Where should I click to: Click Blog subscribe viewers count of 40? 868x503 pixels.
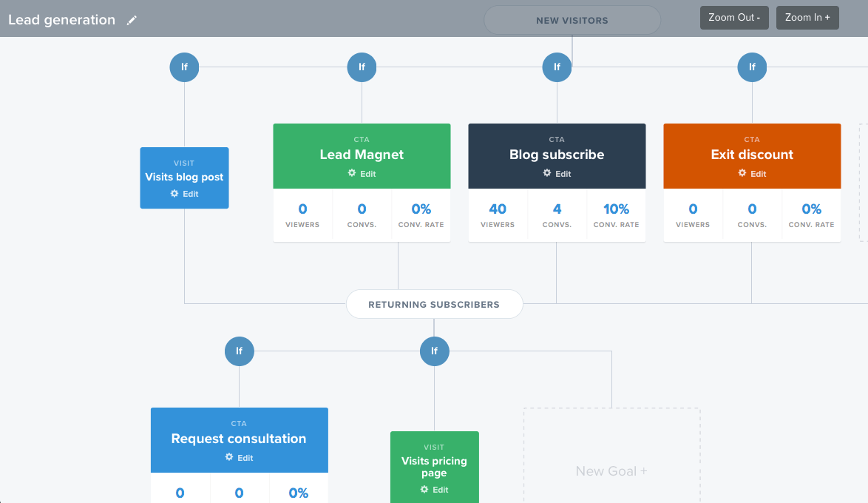pos(498,209)
